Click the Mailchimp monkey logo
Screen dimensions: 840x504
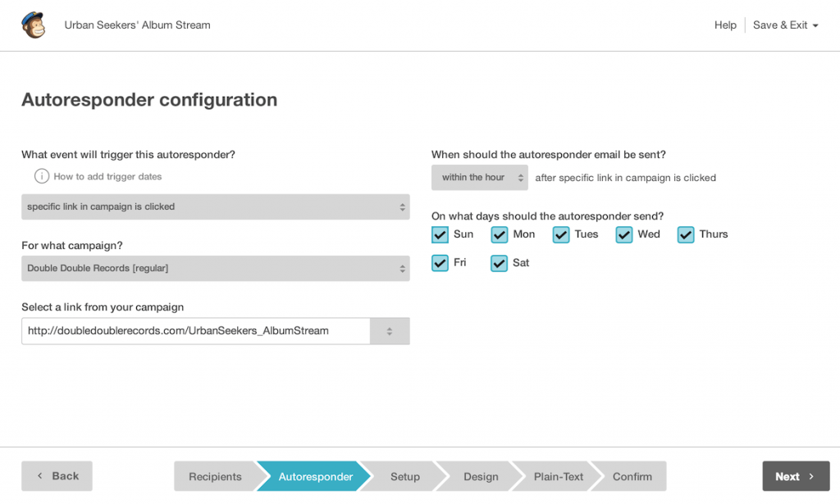[33, 25]
